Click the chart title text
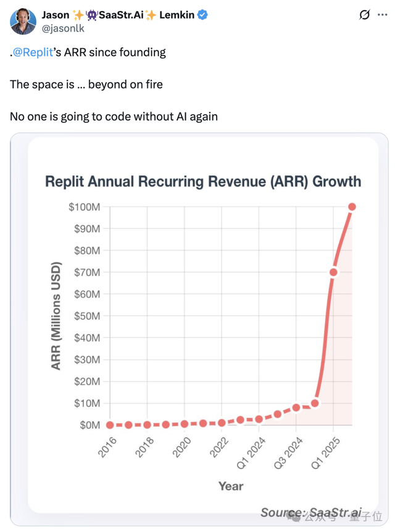The height and width of the screenshot is (532, 395). coord(203,181)
